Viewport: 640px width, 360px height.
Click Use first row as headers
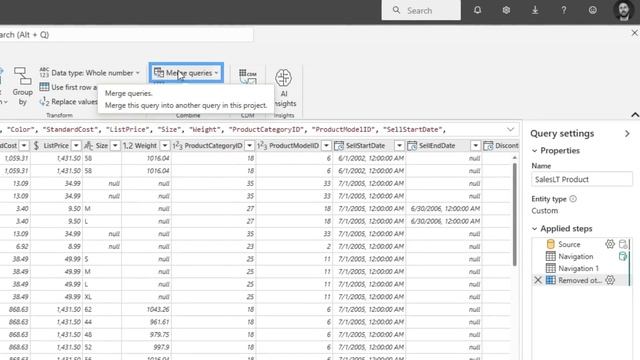pos(68,87)
